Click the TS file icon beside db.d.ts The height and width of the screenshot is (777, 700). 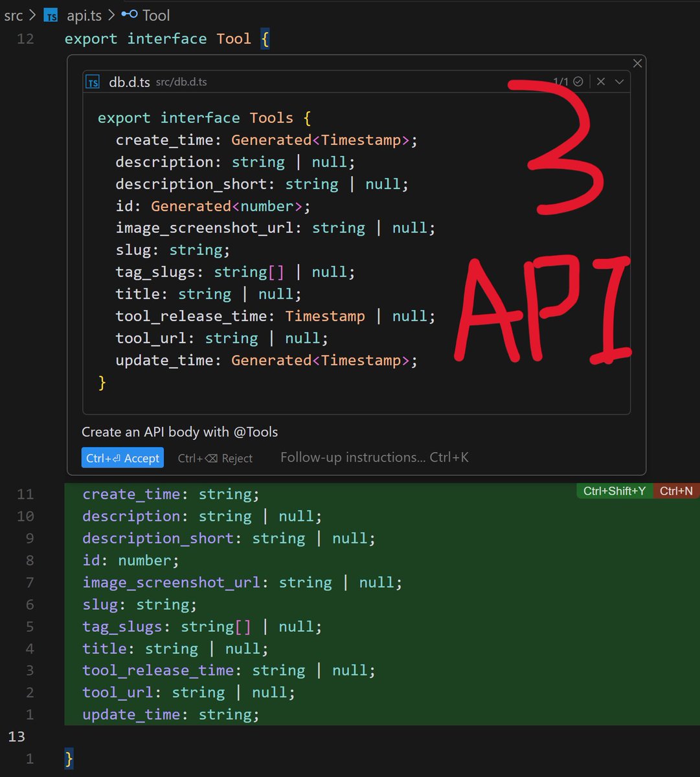coord(93,82)
